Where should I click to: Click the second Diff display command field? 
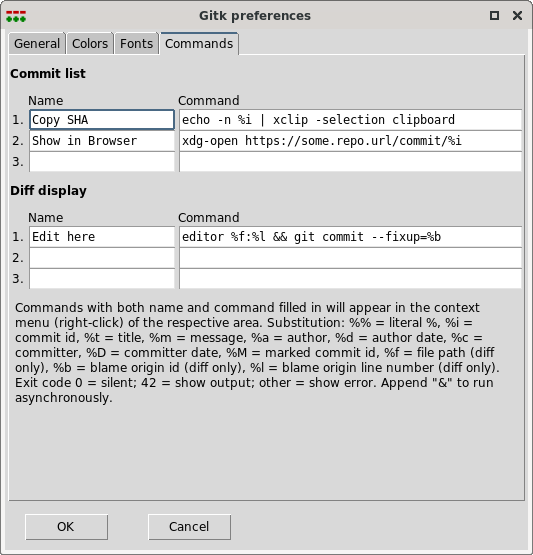click(x=350, y=258)
